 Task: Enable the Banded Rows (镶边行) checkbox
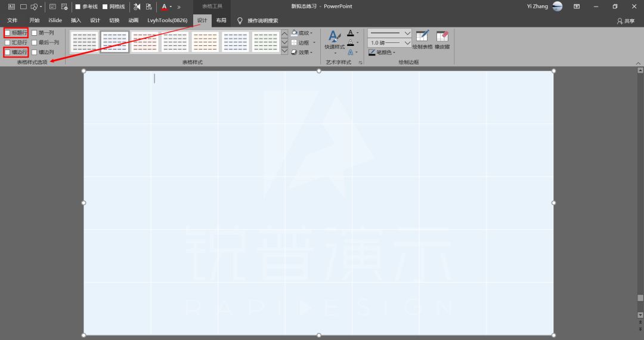pos(7,52)
